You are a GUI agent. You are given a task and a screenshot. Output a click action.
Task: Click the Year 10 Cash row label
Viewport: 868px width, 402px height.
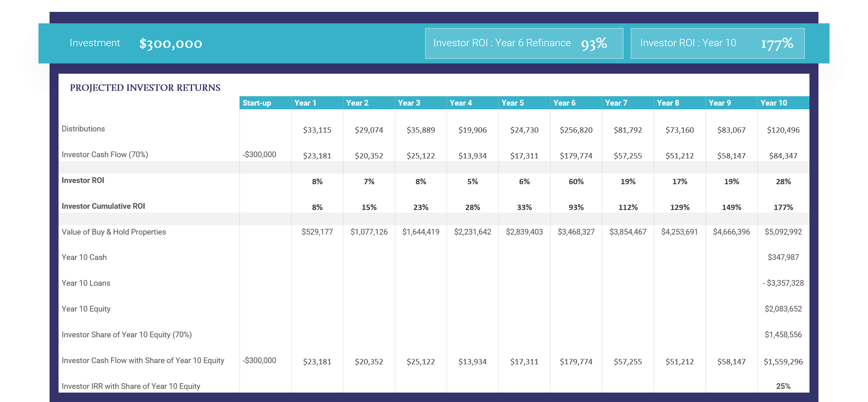click(84, 257)
